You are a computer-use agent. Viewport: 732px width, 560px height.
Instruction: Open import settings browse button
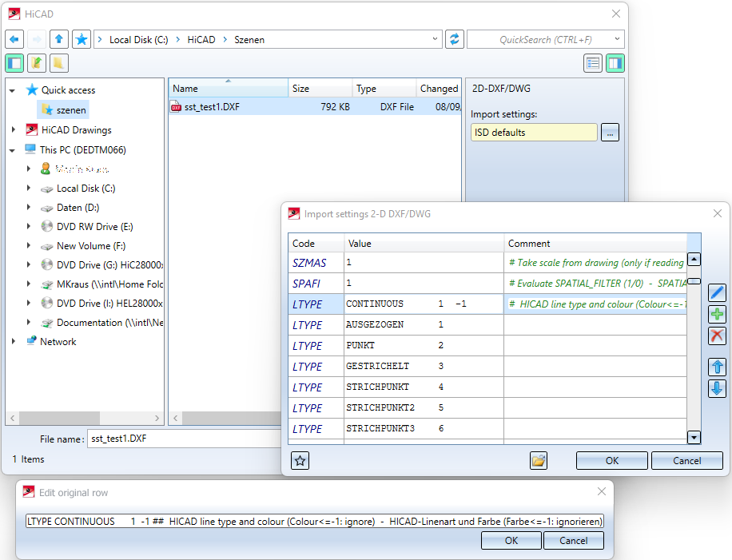click(x=611, y=133)
